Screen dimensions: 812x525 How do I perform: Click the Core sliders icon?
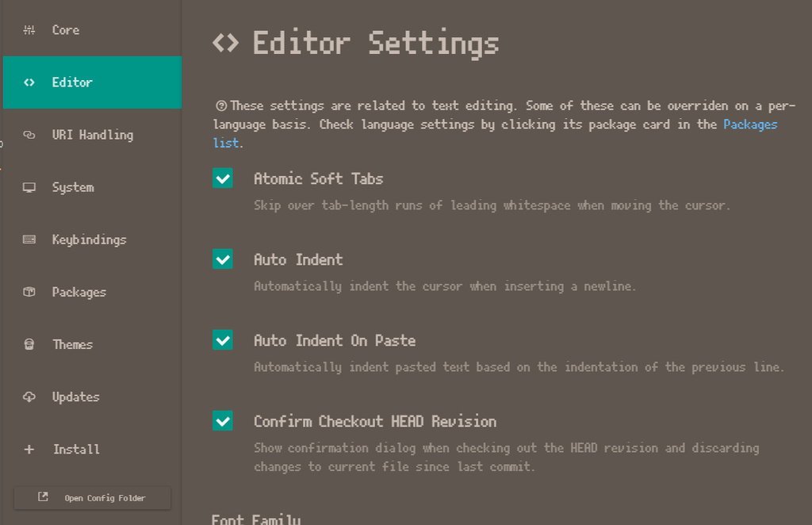tap(29, 30)
